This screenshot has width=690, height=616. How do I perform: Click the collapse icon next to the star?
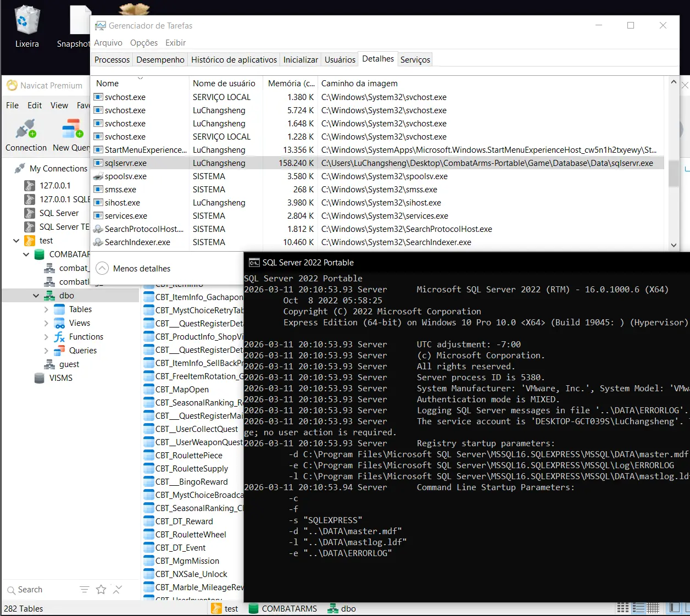pos(118,590)
